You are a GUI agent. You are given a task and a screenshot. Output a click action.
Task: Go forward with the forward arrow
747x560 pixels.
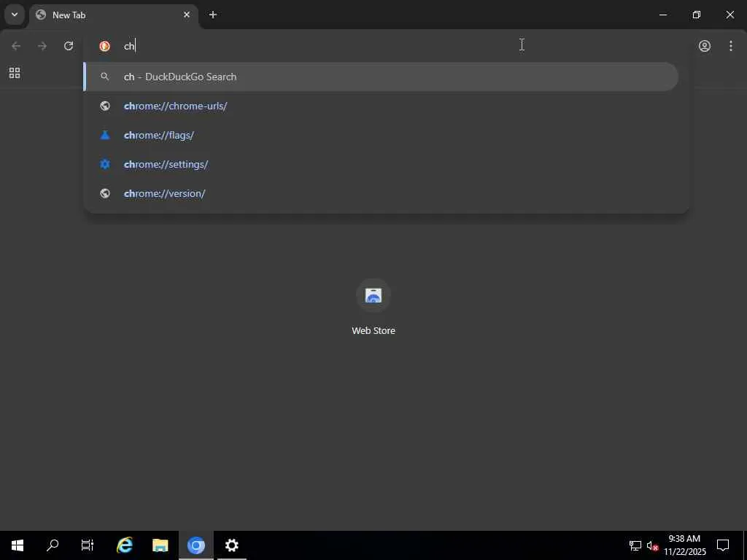pyautogui.click(x=42, y=46)
